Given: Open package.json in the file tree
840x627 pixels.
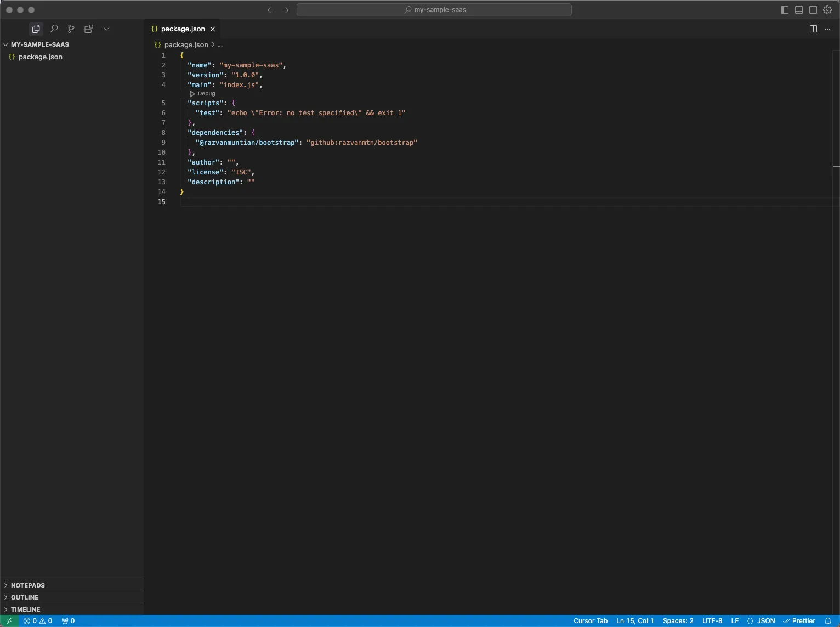Looking at the screenshot, I should click(41, 57).
